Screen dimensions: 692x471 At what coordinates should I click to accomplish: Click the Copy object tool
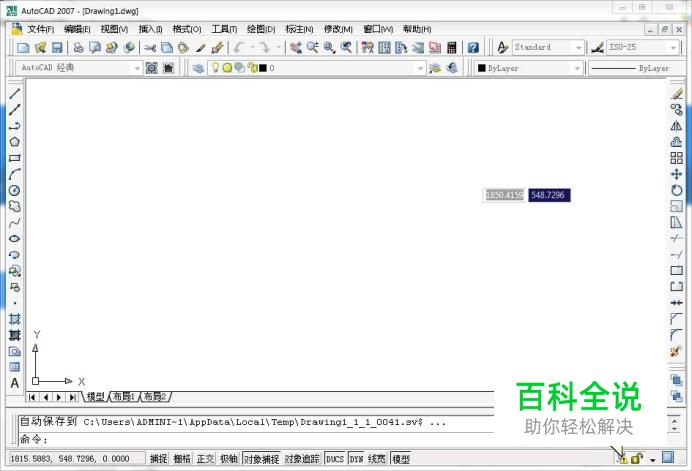[677, 109]
